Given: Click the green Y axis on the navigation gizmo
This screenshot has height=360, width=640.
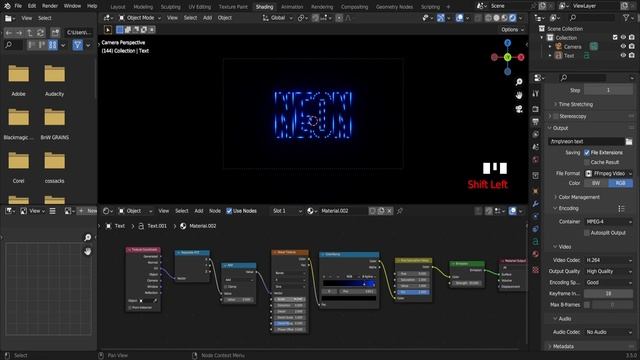Looking at the screenshot, I should pyautogui.click(x=507, y=58).
